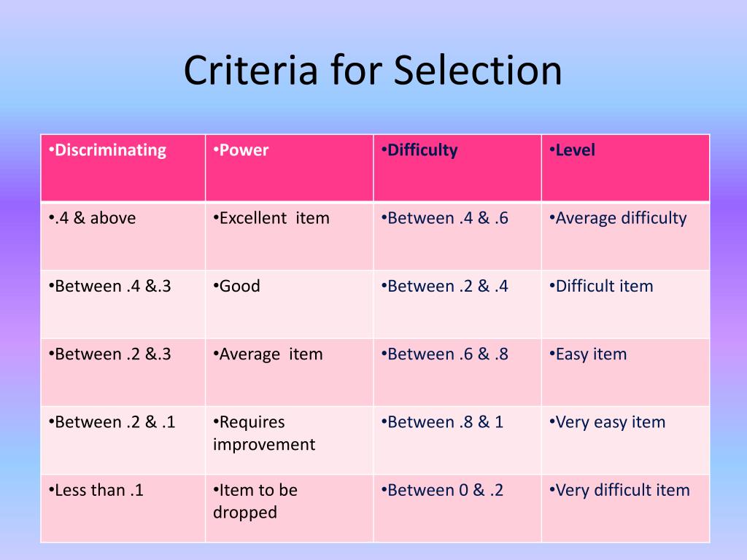Click the Criteria for Selection title
Screen dimensions: 747x560
click(373, 70)
